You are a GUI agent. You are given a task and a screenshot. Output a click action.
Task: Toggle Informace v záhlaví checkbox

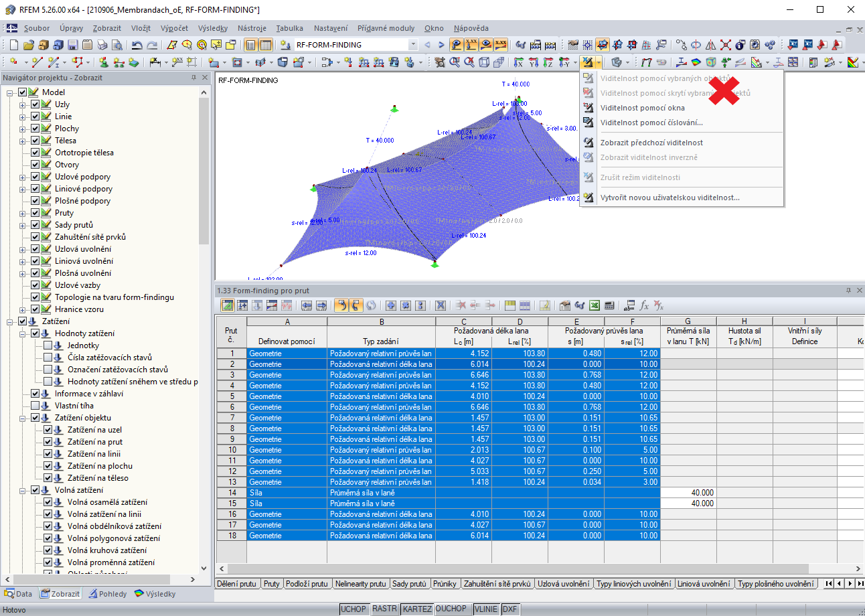(35, 394)
